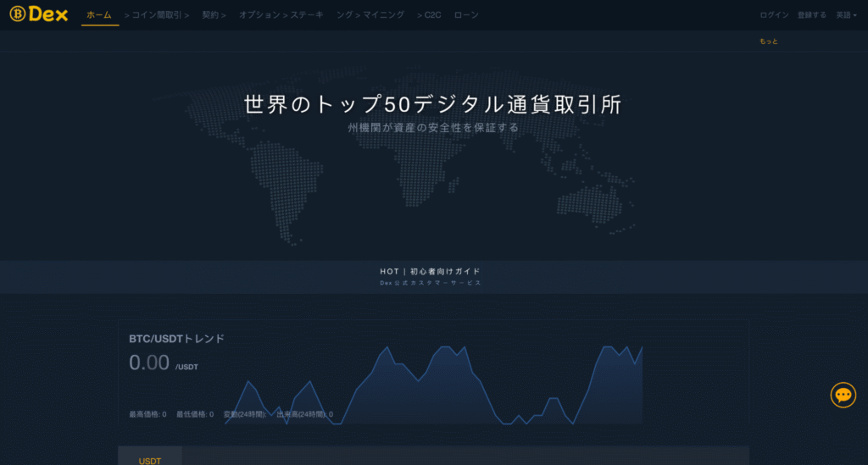Screen dimensions: 868x465
Task: Click the 変動(24時間) label
Action: (x=245, y=414)
